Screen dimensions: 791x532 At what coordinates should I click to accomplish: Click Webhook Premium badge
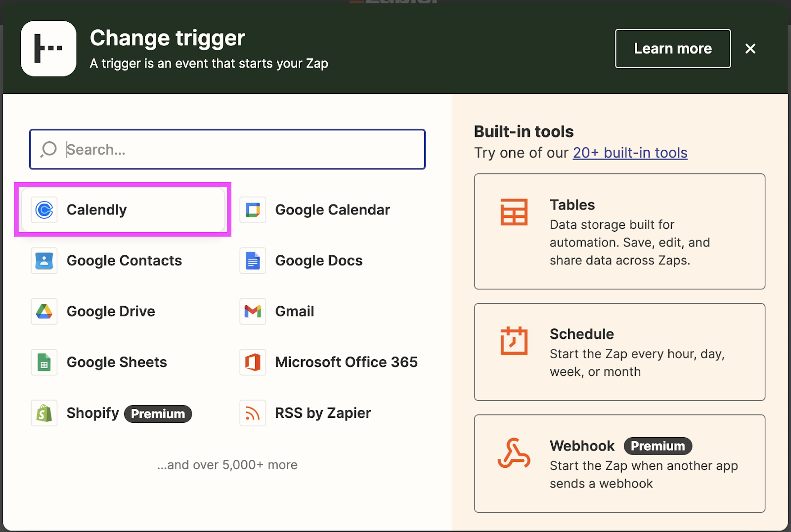658,446
